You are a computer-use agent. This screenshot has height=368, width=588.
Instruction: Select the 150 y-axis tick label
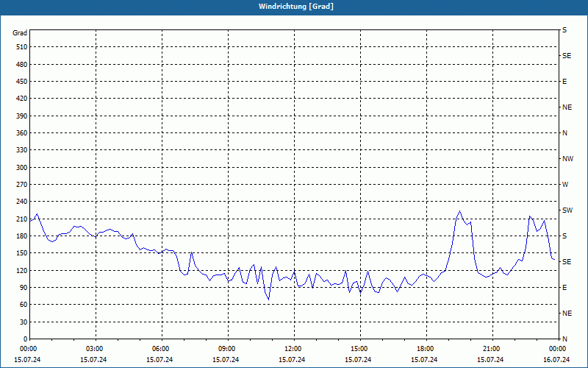(22, 253)
